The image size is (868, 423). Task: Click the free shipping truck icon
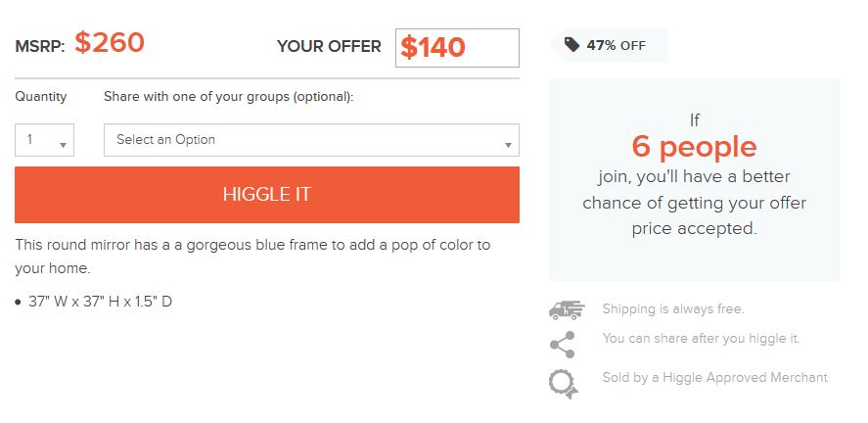pos(566,309)
